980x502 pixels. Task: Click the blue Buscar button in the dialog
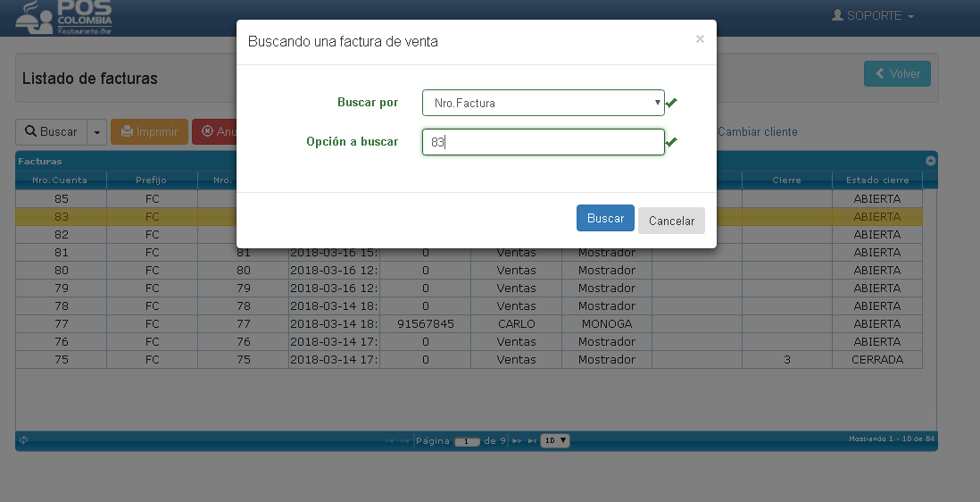[605, 218]
